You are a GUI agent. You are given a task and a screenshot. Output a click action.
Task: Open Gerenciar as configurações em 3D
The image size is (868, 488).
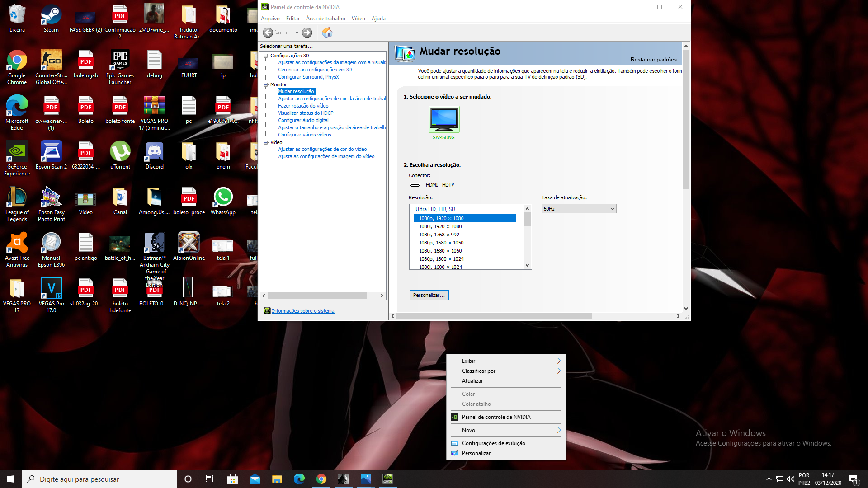click(315, 70)
